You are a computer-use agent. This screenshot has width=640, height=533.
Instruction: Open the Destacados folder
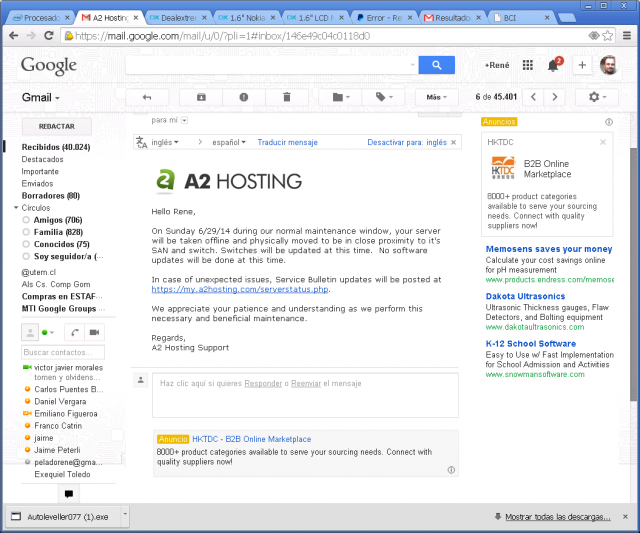pyautogui.click(x=42, y=159)
